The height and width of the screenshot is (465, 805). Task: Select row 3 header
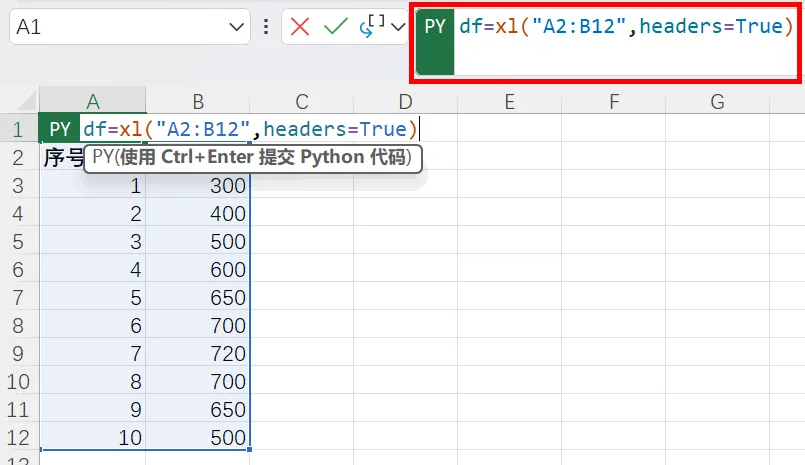click(x=18, y=185)
